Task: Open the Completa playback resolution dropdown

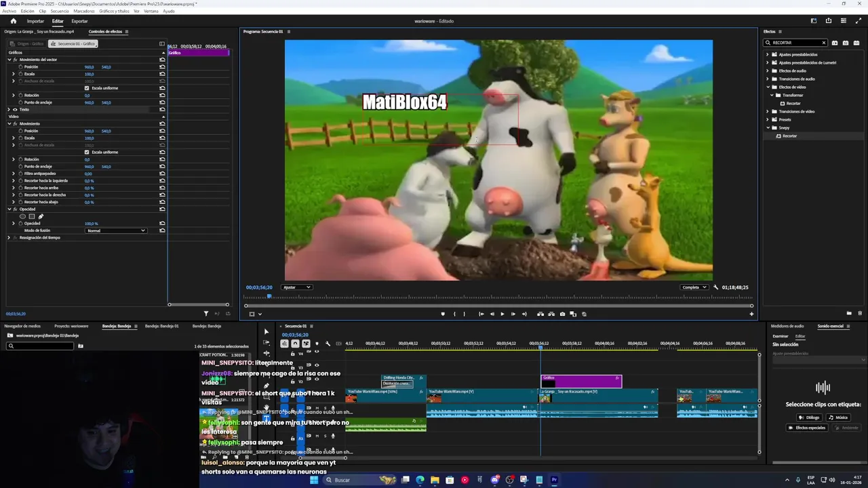Action: pos(694,287)
